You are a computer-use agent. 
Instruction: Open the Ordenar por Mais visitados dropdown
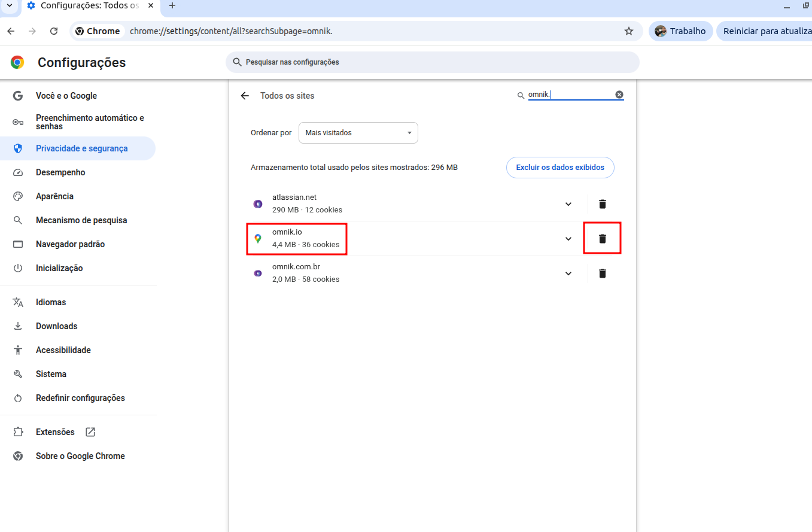358,133
